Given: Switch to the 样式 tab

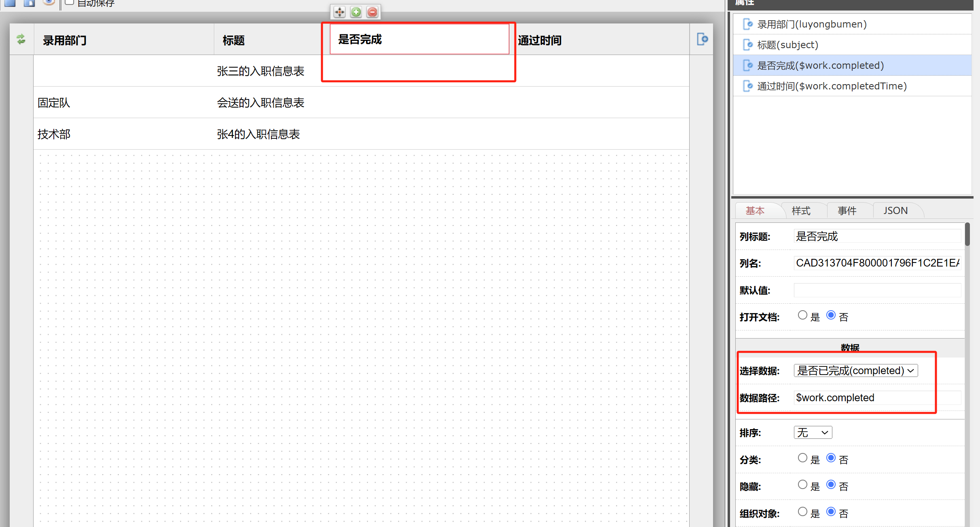Looking at the screenshot, I should (801, 211).
